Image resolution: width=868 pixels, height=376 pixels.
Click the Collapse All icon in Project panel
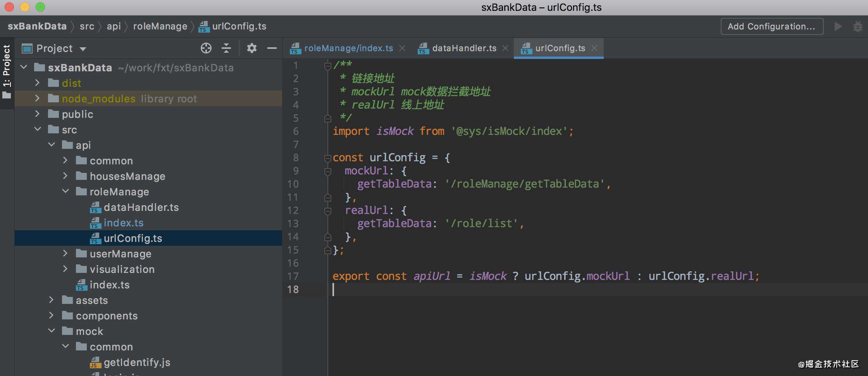(226, 48)
